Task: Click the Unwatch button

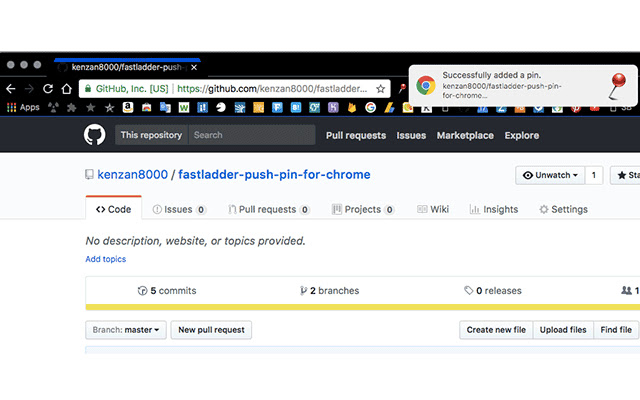Action: coord(550,175)
